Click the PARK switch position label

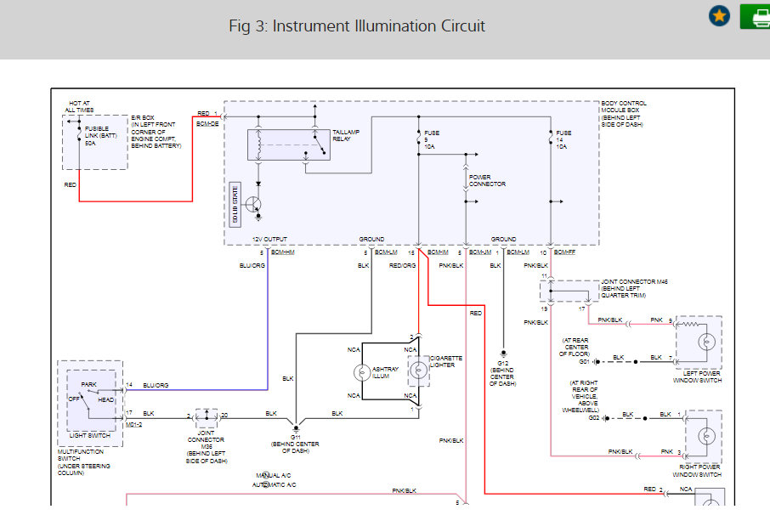coord(89,384)
